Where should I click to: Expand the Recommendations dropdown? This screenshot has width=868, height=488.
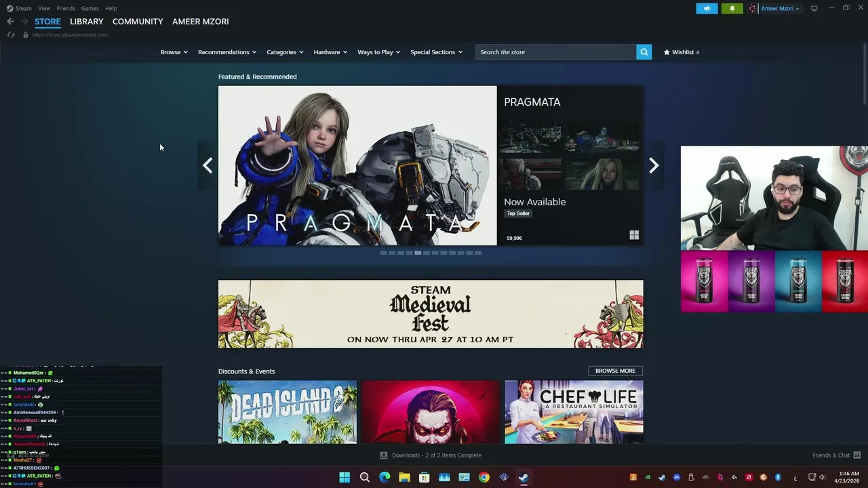(227, 52)
